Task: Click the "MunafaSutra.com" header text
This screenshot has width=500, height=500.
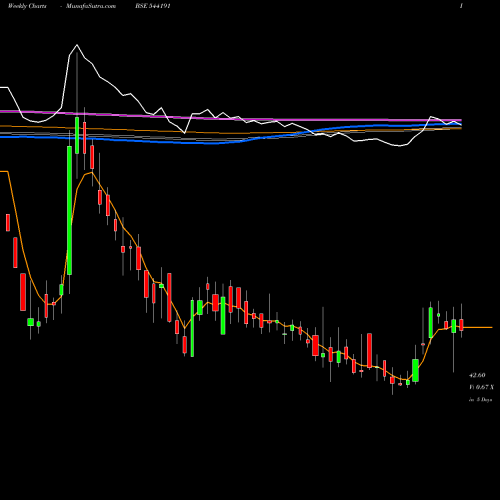Action: pyautogui.click(x=91, y=6)
